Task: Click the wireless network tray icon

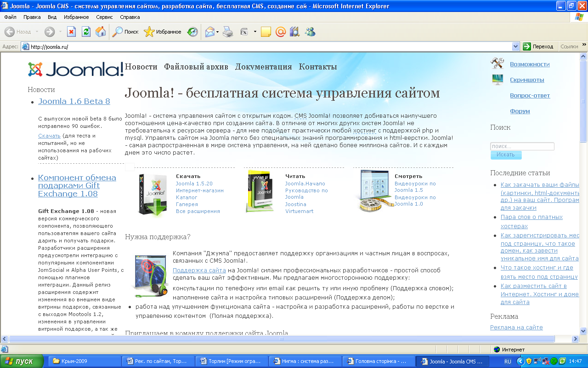Action: [537, 361]
